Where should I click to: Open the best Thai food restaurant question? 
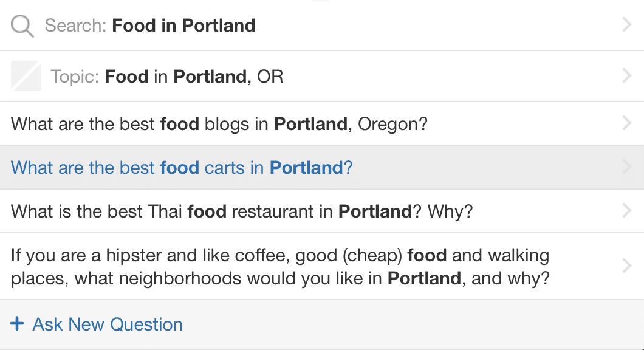322,211
